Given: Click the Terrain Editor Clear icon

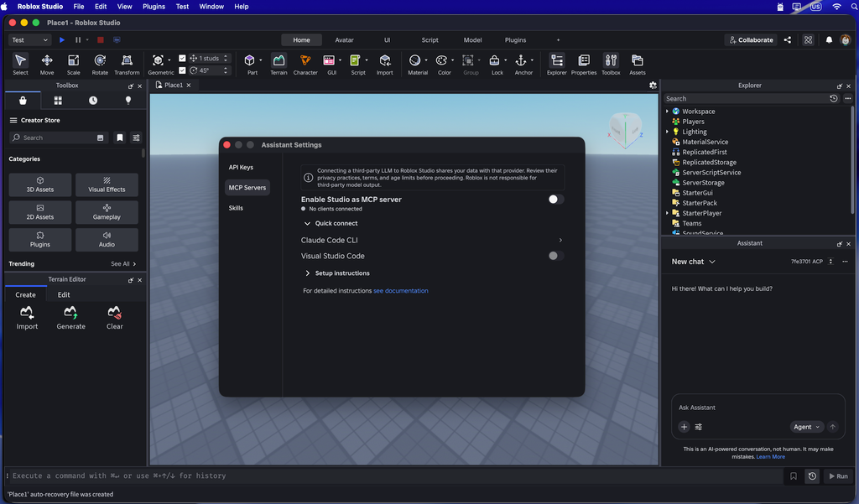Looking at the screenshot, I should click(x=114, y=313).
